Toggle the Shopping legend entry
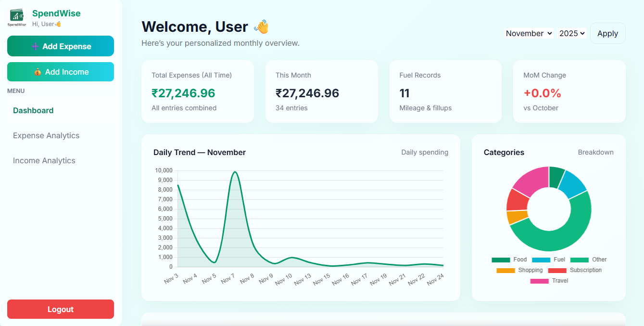Screen dimensions: 644x326 click(519, 270)
